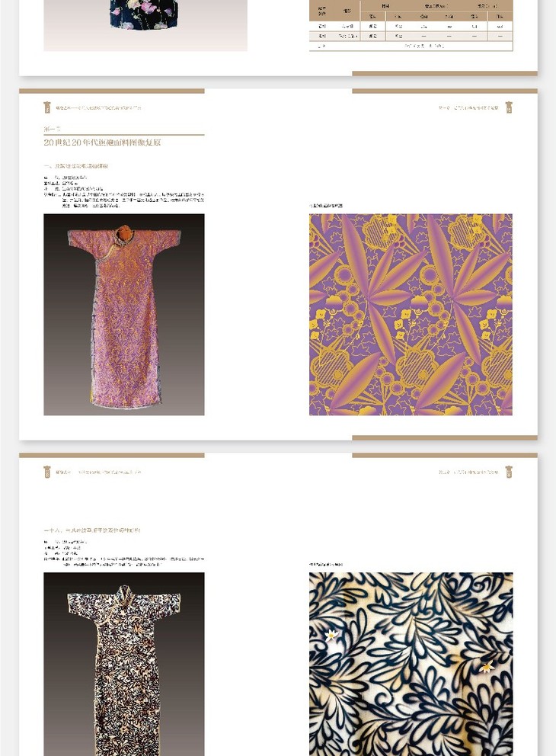
Task: Click the header qipao icon above purple pattern
Action: point(509,107)
